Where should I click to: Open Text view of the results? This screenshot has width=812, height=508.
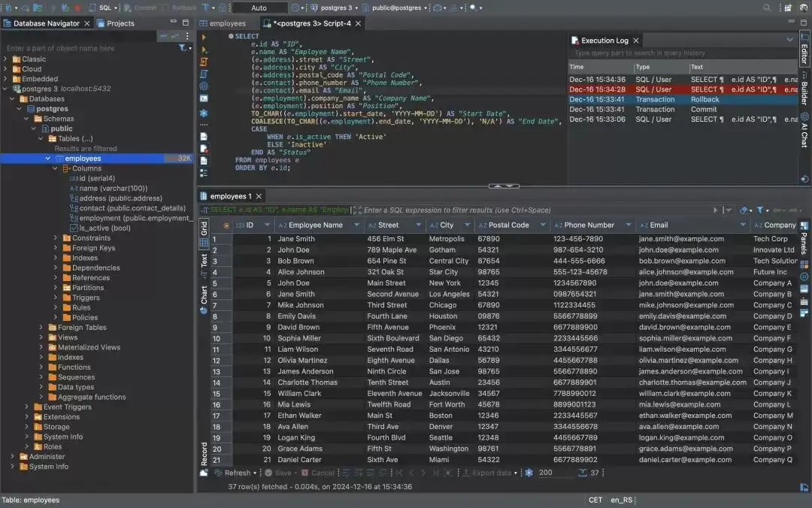click(204, 261)
